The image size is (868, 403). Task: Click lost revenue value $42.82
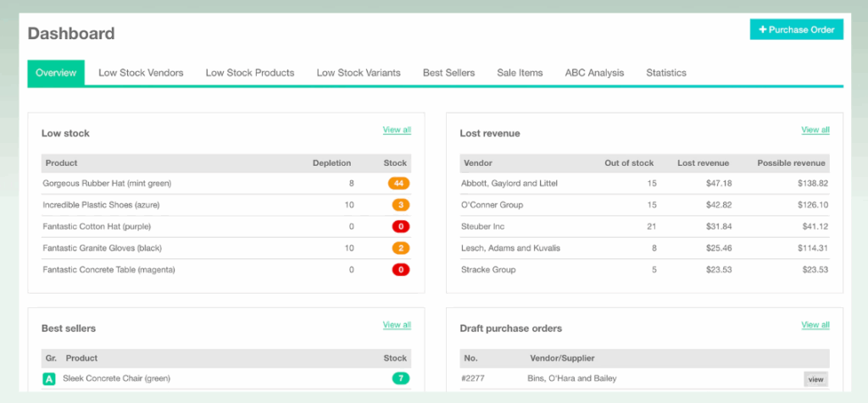point(719,205)
